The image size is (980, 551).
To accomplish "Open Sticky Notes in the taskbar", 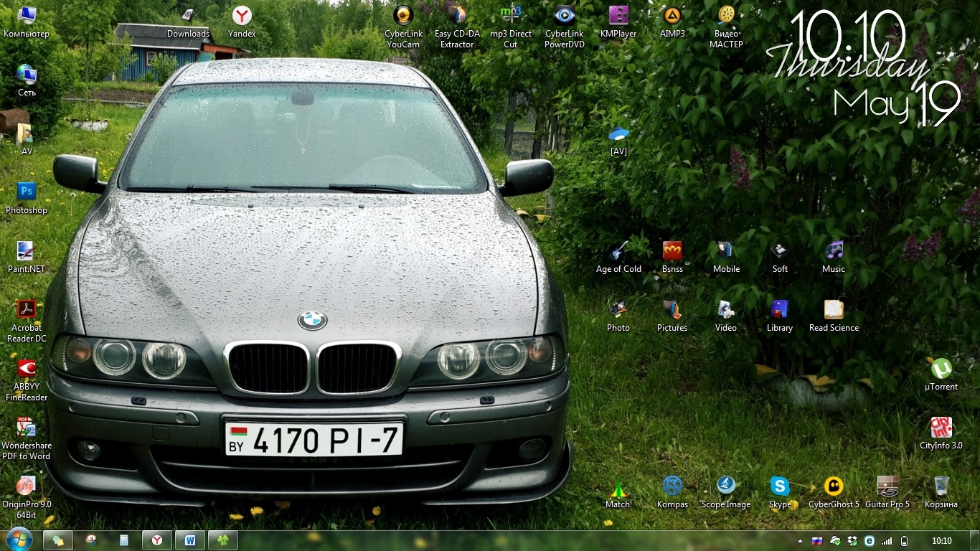I will pos(58,540).
